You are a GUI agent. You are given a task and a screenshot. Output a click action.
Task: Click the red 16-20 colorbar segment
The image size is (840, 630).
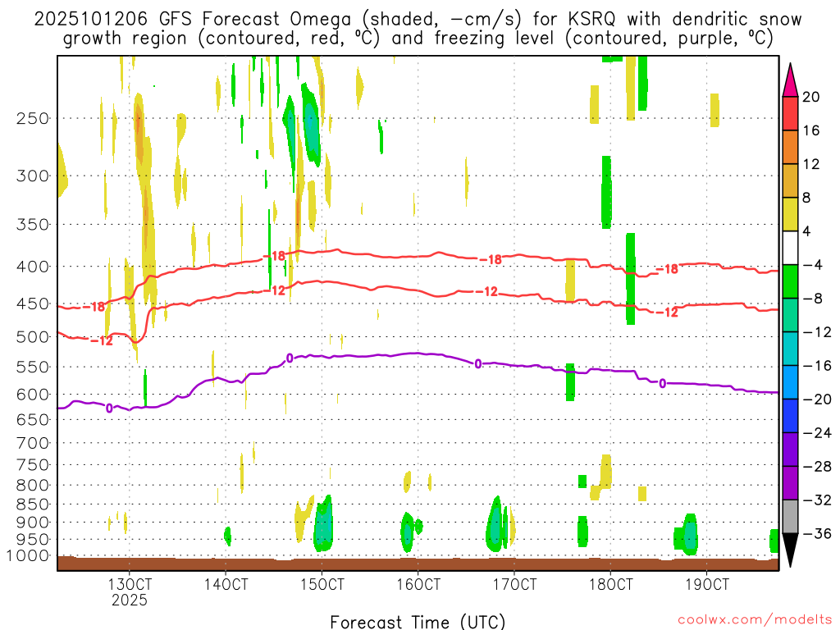click(790, 113)
